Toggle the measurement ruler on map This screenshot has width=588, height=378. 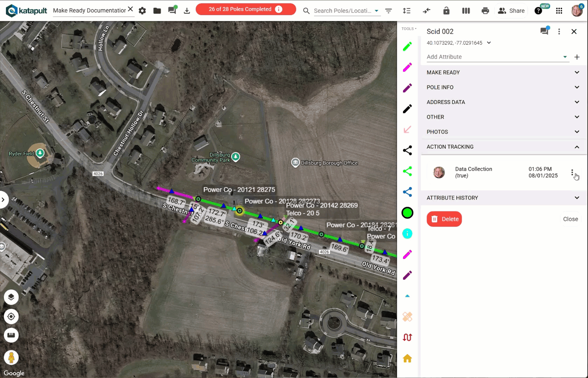pyautogui.click(x=11, y=335)
